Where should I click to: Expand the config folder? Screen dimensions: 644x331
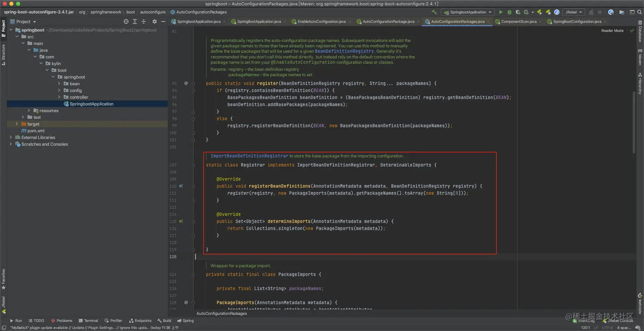[59, 90]
